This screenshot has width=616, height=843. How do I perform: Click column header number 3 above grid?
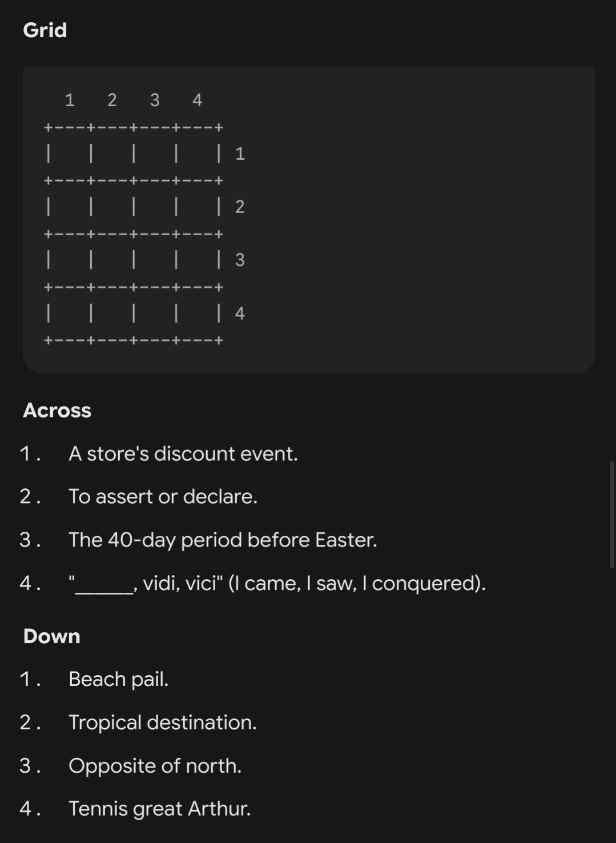[x=155, y=100]
